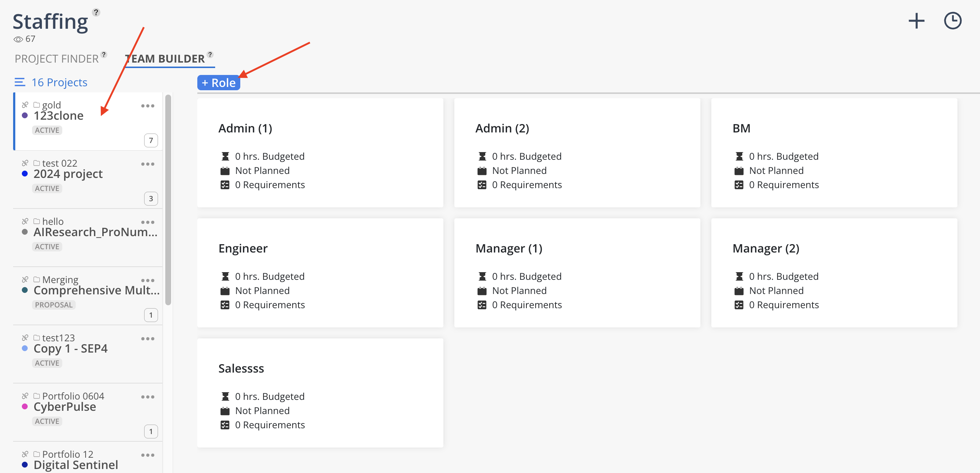Click hourglass icon in Admin (1) card
The image size is (980, 473).
[x=225, y=156]
